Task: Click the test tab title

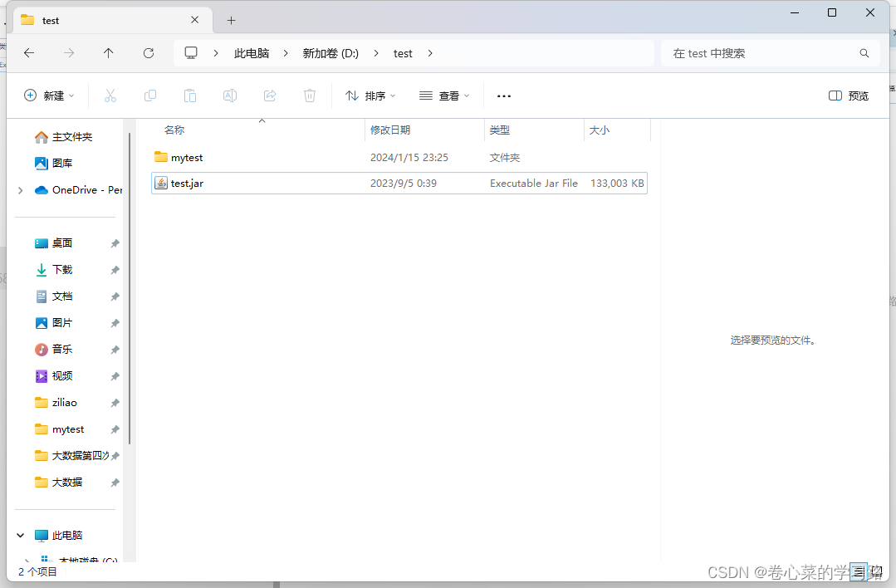Action: click(x=51, y=21)
